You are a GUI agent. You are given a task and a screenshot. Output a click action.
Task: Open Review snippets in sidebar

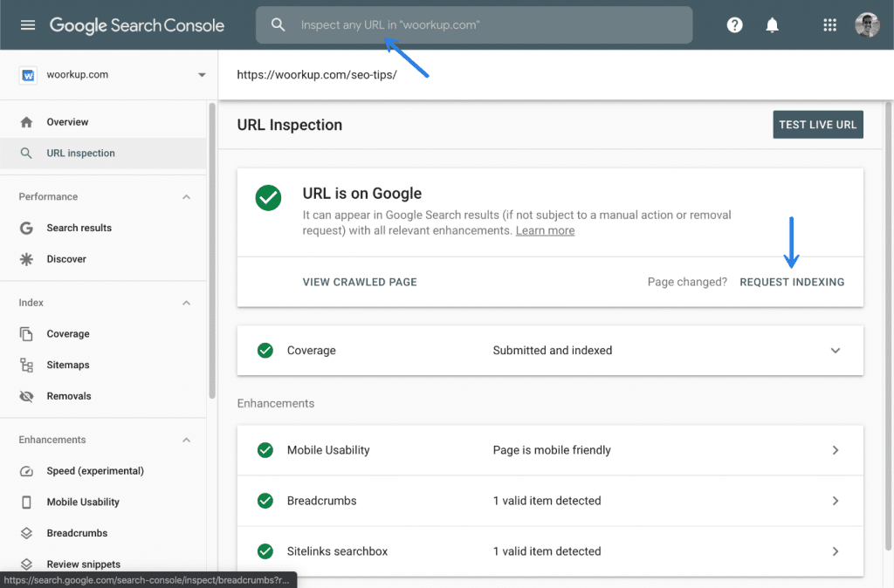pyautogui.click(x=83, y=564)
